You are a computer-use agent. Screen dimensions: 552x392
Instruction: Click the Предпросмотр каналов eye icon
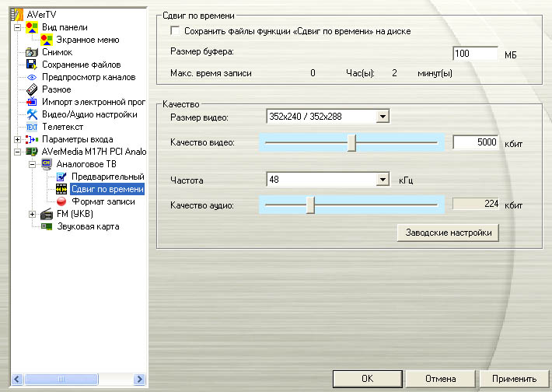32,77
